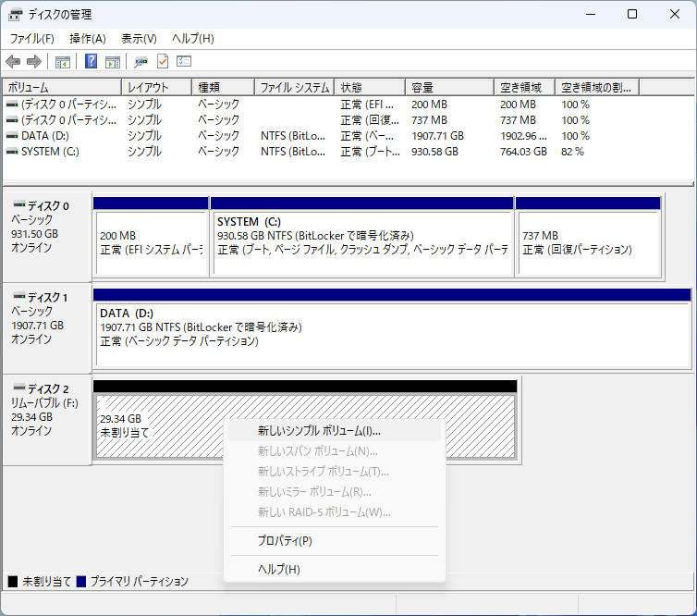
Task: Click the Forward arrow toolbar icon
Action: pos(34,62)
